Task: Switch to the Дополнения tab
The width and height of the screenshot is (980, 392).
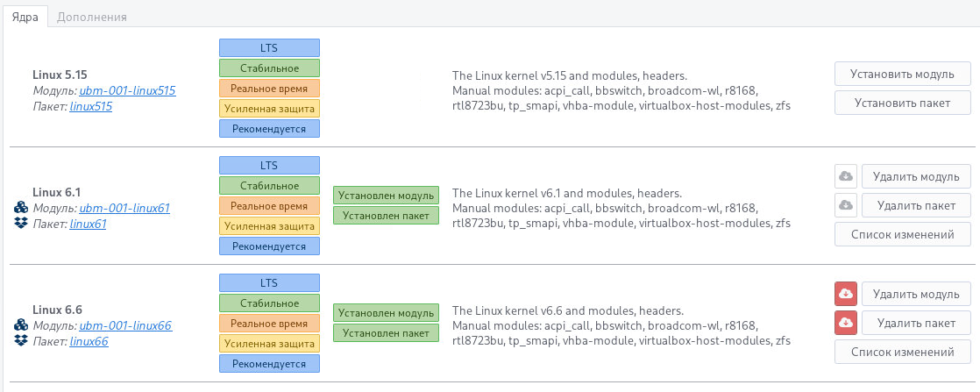Action: [x=92, y=17]
